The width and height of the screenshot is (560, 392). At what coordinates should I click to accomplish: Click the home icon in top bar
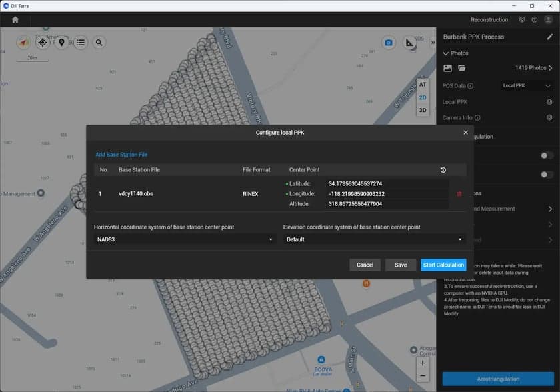tap(15, 20)
